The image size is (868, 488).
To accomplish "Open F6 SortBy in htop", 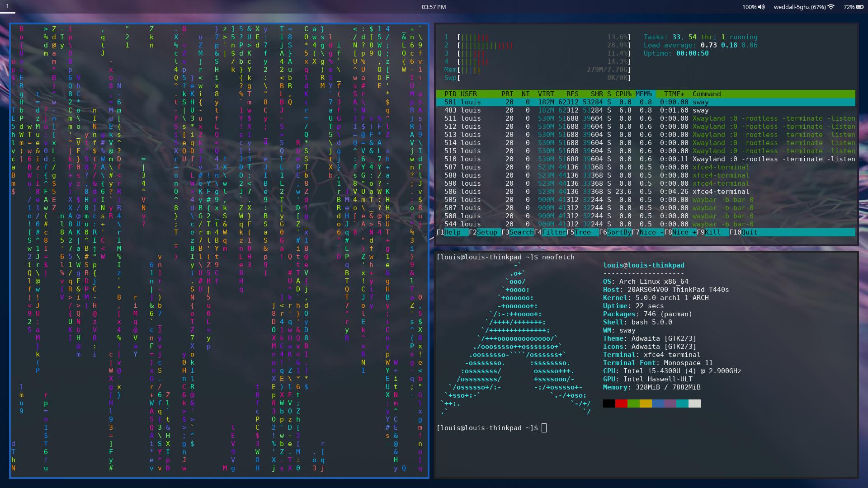I will click(x=615, y=232).
